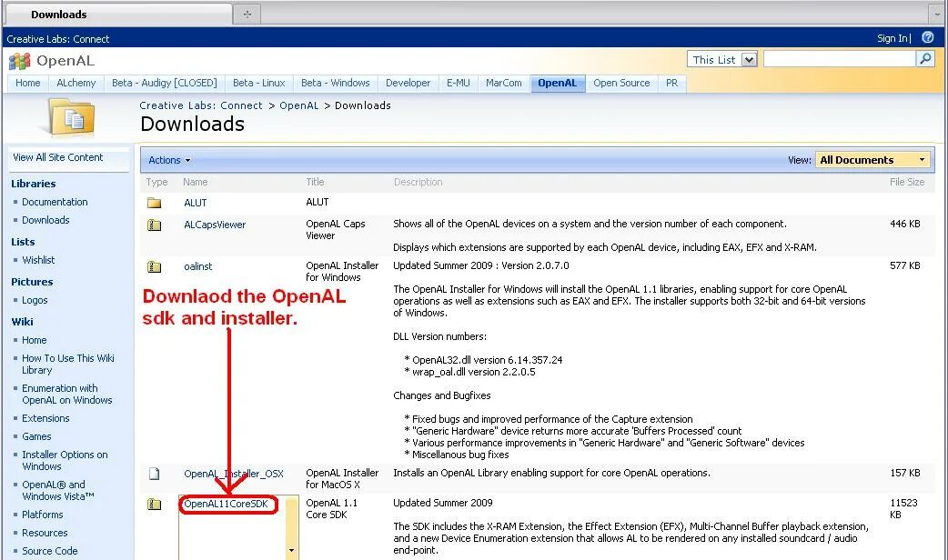Open the Source Code wiki link
This screenshot has width=948, height=560.
[50, 551]
